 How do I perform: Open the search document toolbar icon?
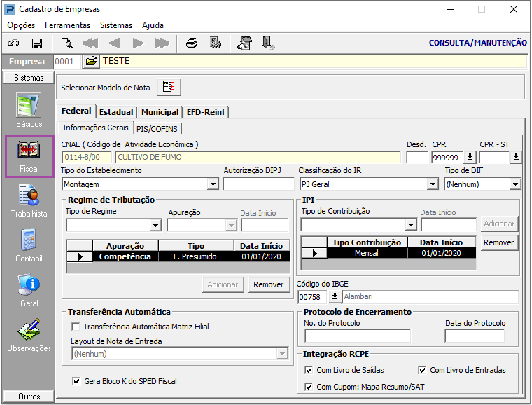click(66, 43)
